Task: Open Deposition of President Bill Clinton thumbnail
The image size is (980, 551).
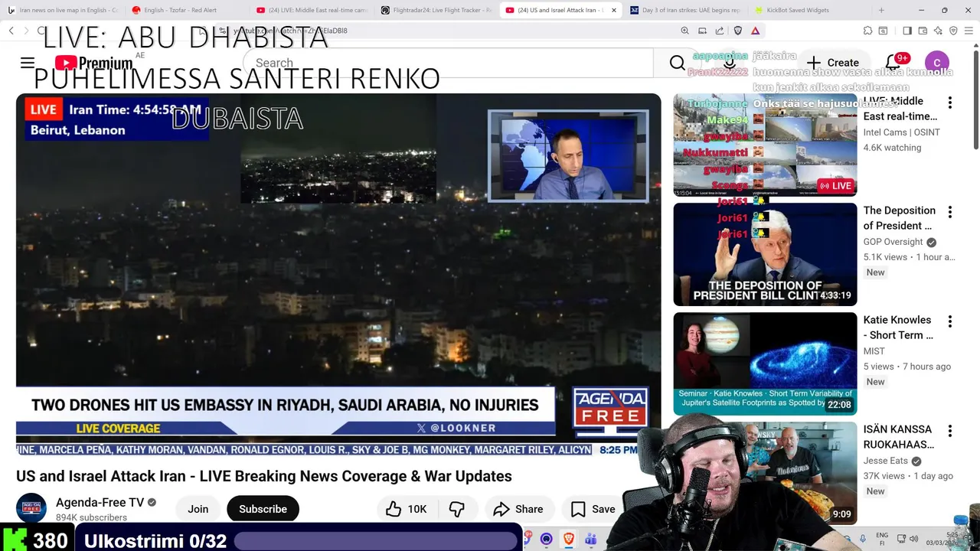Action: point(765,254)
